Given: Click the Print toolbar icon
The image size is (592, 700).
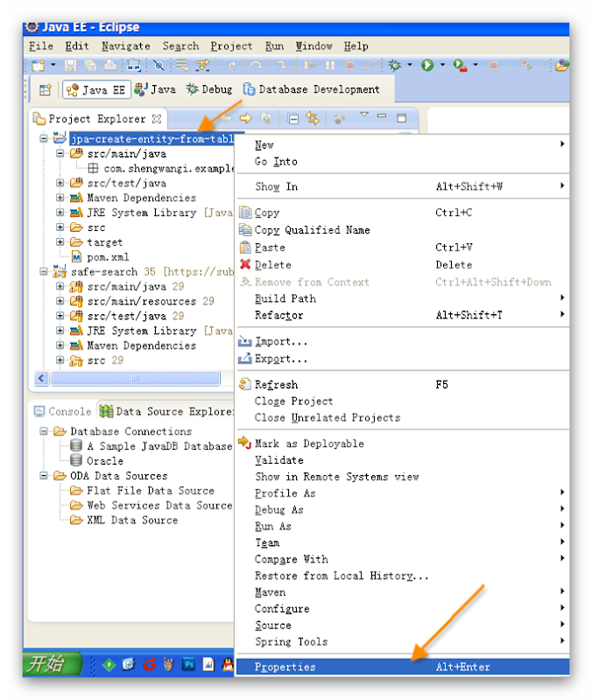Looking at the screenshot, I should point(110,66).
